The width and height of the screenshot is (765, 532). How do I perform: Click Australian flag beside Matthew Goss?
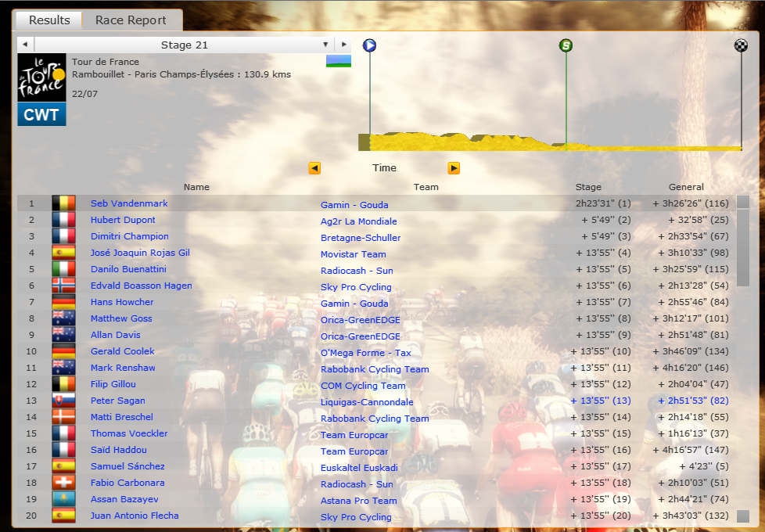click(64, 318)
